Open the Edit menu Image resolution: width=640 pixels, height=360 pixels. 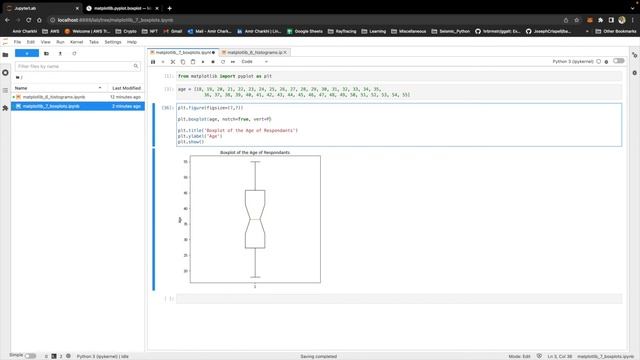31,42
